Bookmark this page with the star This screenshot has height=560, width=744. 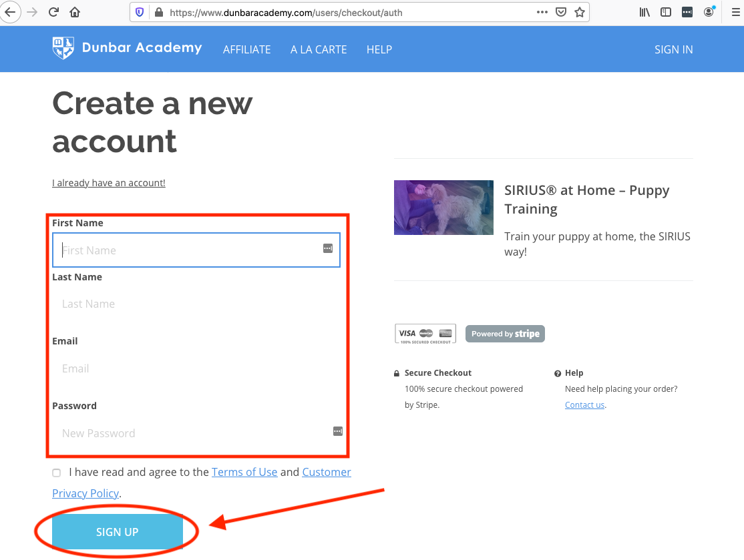click(579, 12)
